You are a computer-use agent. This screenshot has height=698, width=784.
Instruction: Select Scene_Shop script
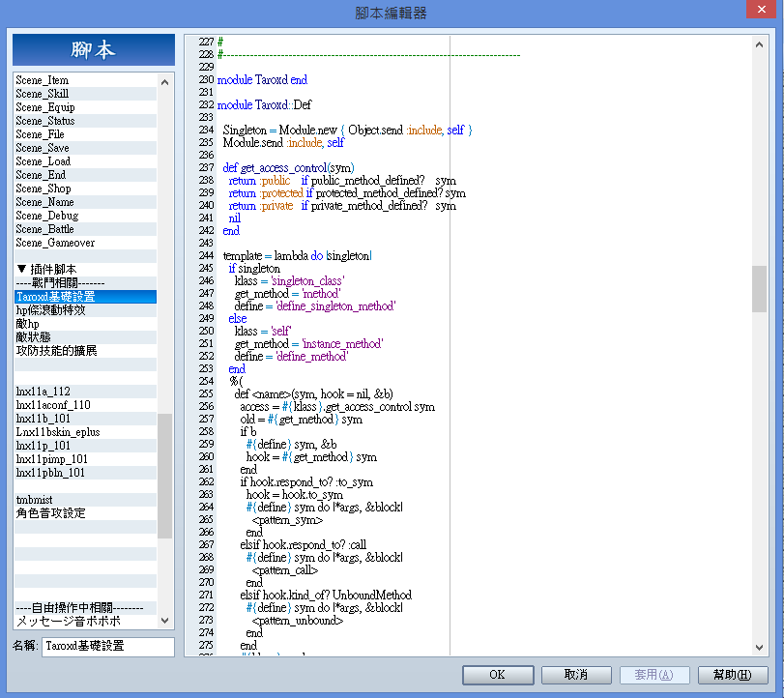(85, 189)
